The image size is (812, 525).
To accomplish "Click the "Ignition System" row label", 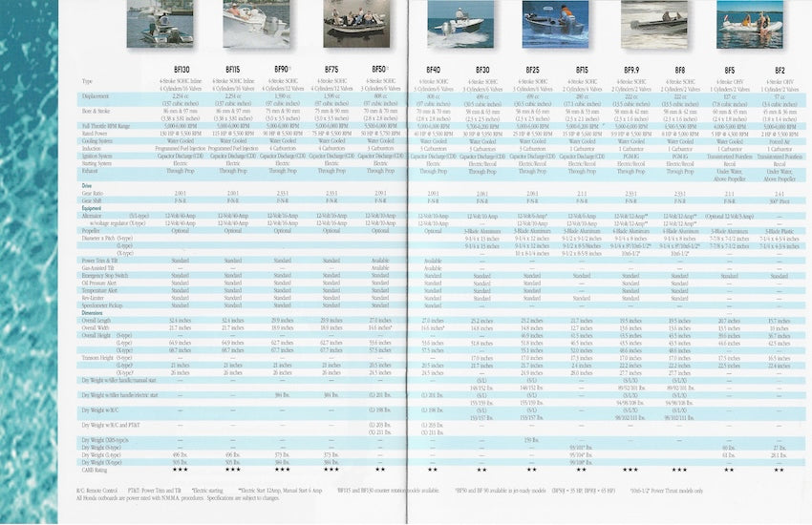I will pyautogui.click(x=96, y=156).
